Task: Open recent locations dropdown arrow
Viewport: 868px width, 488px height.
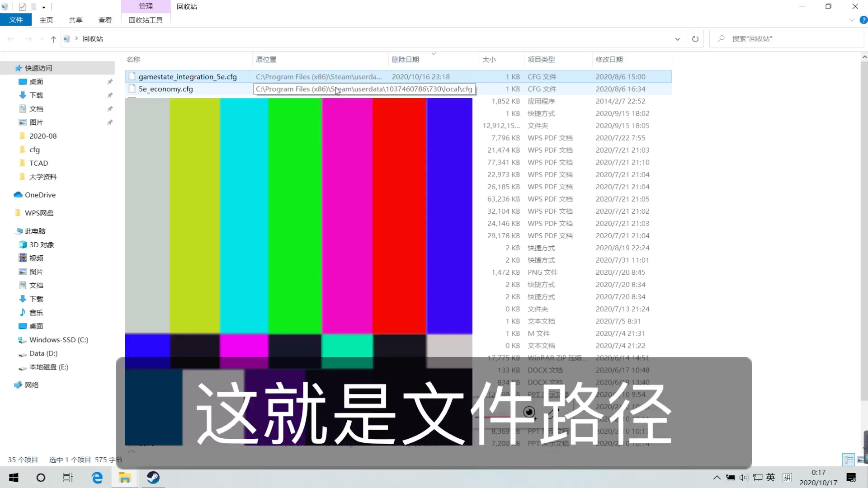Action: pos(42,39)
